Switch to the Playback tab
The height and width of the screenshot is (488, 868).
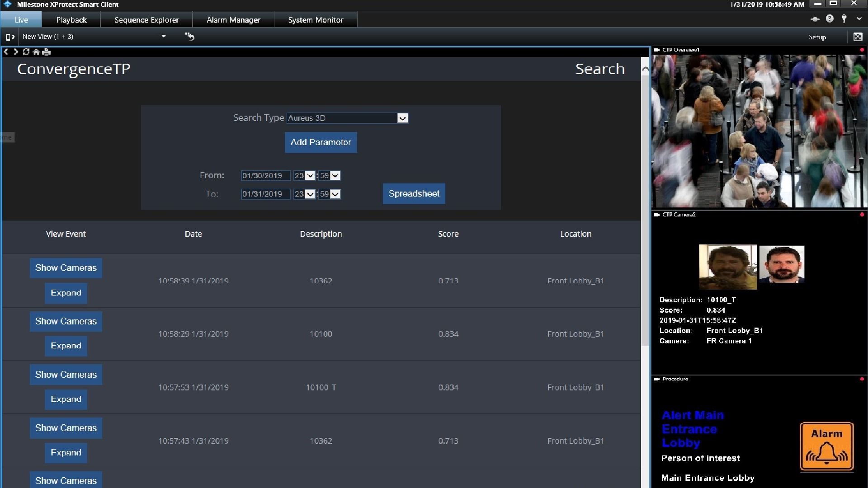(71, 20)
